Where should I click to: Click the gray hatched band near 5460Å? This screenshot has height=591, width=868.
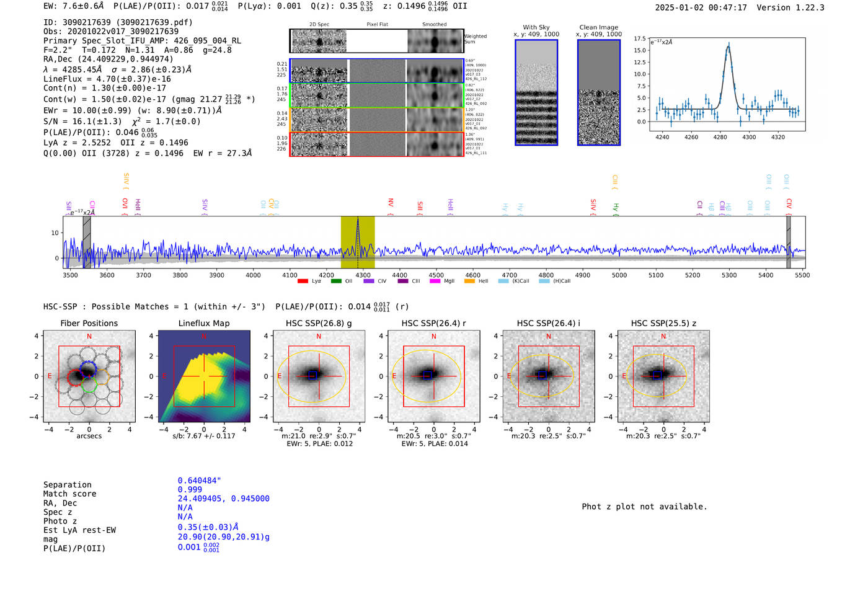click(x=789, y=242)
